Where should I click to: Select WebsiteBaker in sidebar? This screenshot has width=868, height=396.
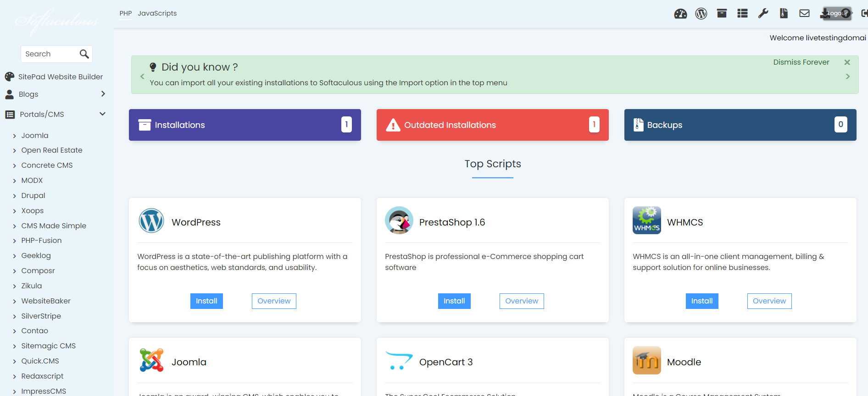point(46,301)
